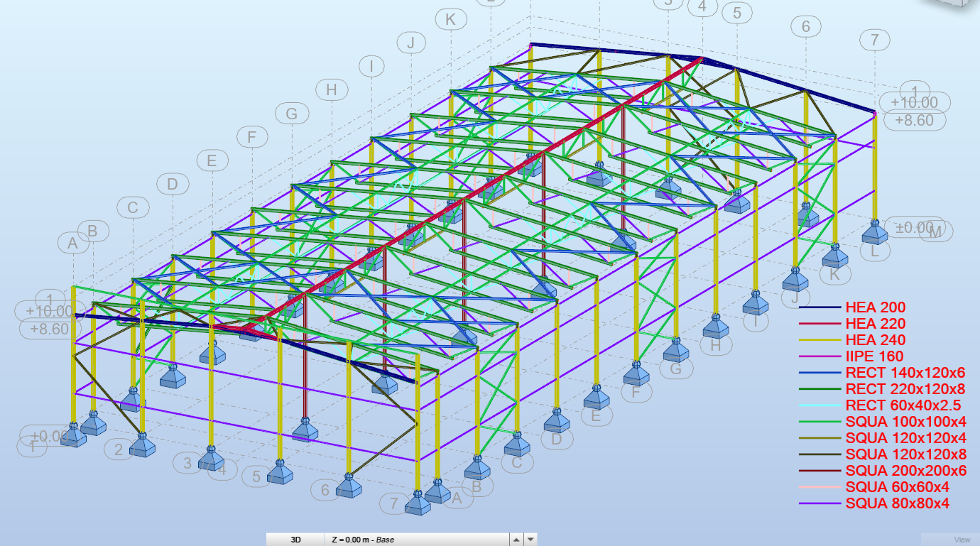This screenshot has width=980, height=546.
Task: Step to the next level with the up arrow
Action: click(517, 540)
